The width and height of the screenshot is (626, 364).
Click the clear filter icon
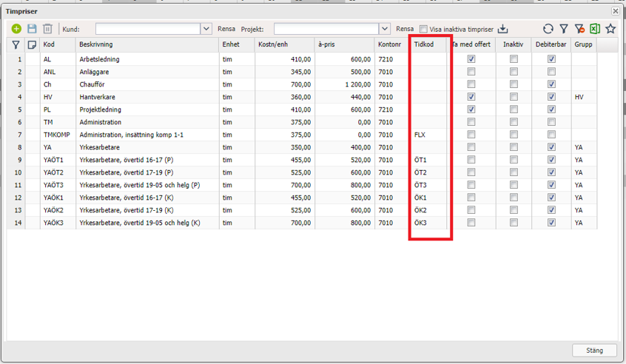click(579, 29)
